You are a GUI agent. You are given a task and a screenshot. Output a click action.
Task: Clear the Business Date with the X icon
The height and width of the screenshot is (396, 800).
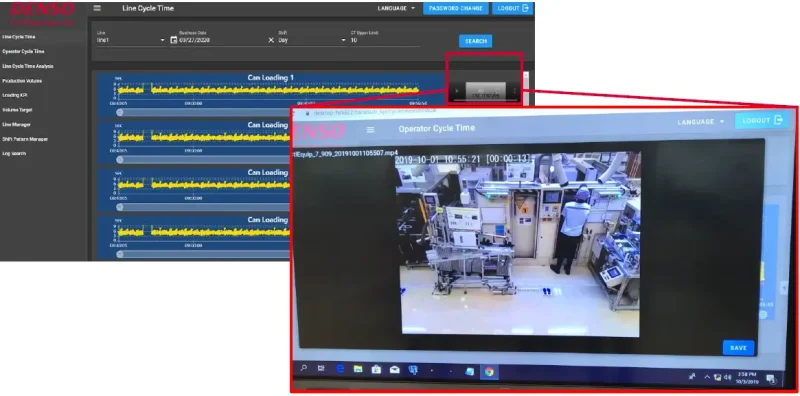click(x=271, y=40)
